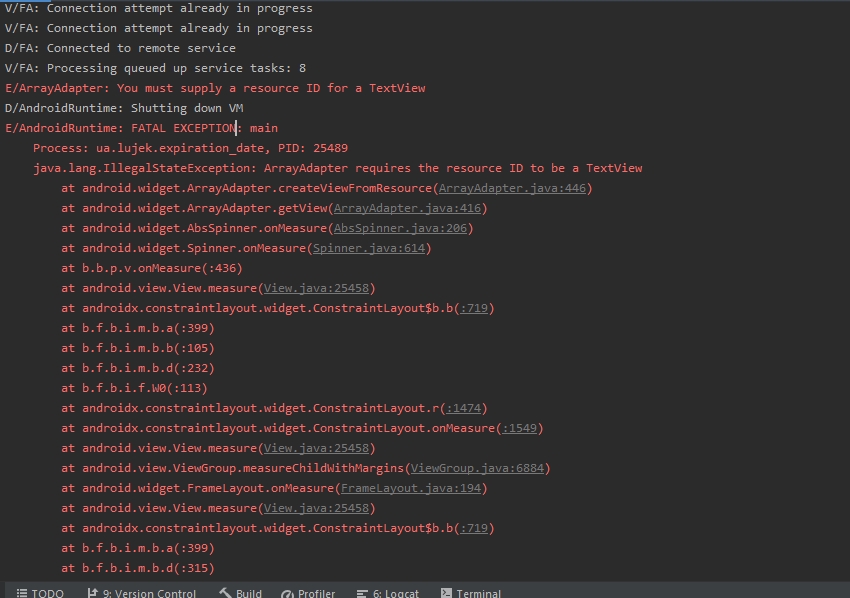The image size is (850, 598).
Task: Click the last ConstraintLayout$b.b :719 link
Action: click(474, 528)
